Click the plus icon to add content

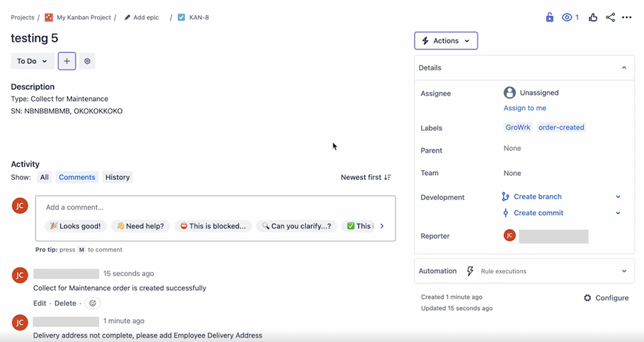67,61
